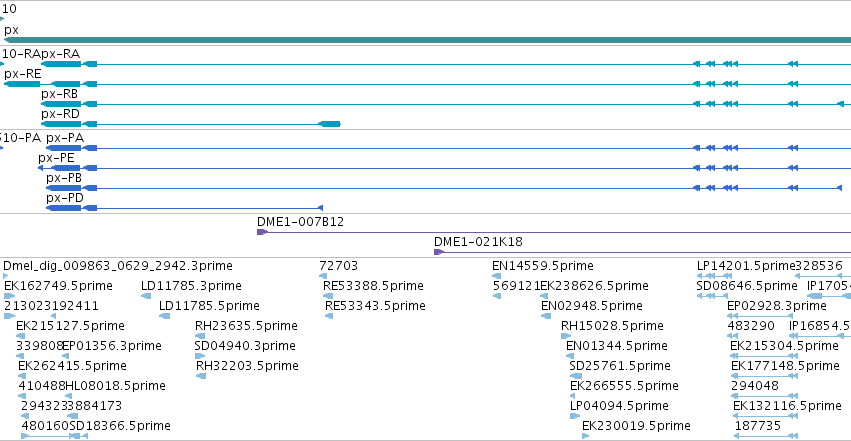Select the EK162749.5prime EST label

[58, 286]
